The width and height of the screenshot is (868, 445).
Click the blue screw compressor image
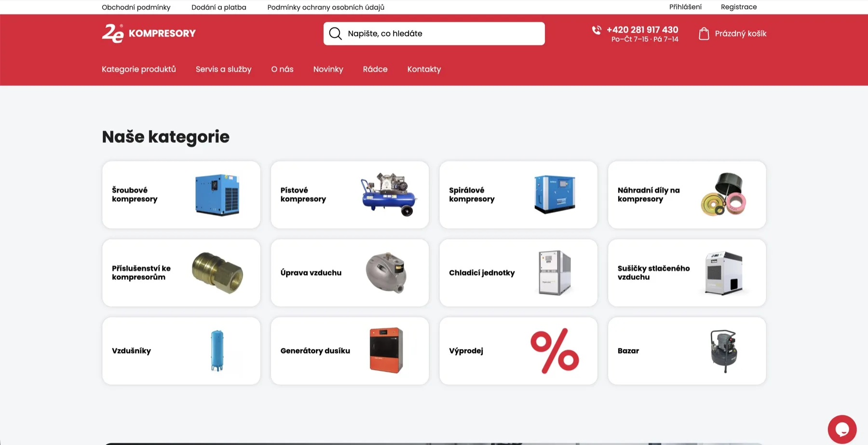point(217,195)
